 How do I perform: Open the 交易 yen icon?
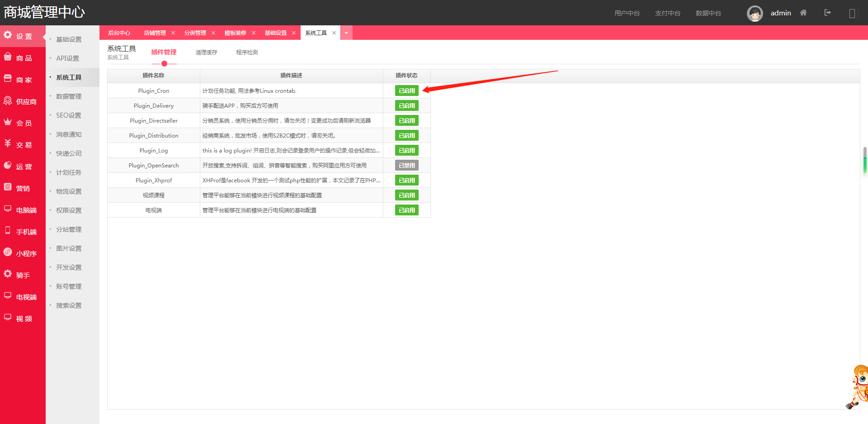click(x=8, y=143)
